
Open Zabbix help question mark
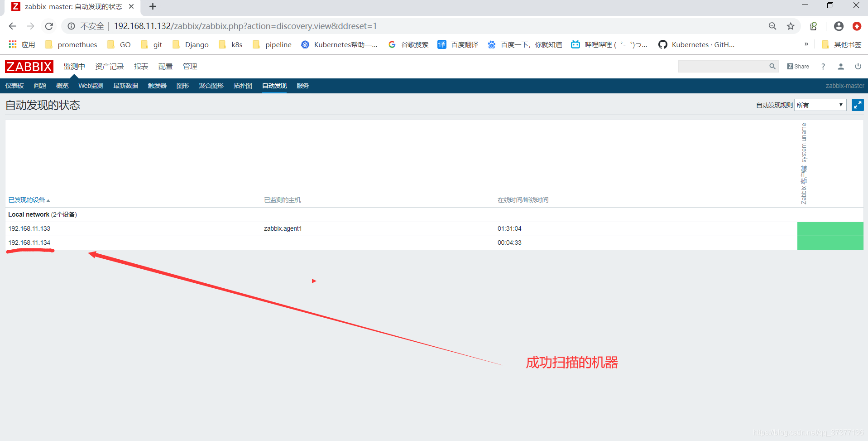click(x=823, y=67)
